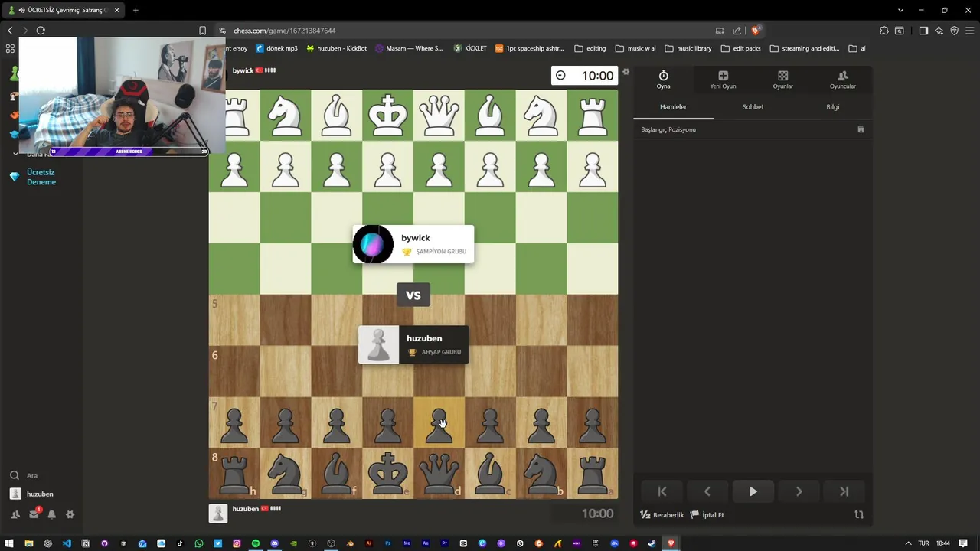Jump to first move button

click(662, 491)
